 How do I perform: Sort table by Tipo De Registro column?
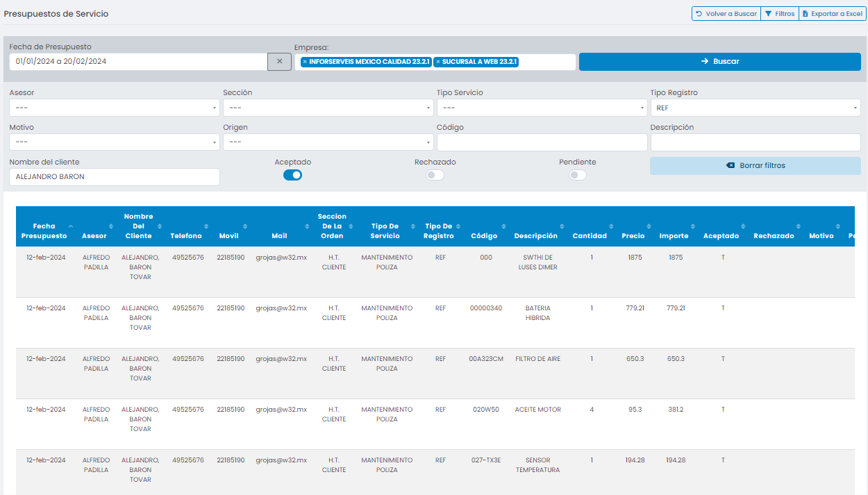pos(440,226)
